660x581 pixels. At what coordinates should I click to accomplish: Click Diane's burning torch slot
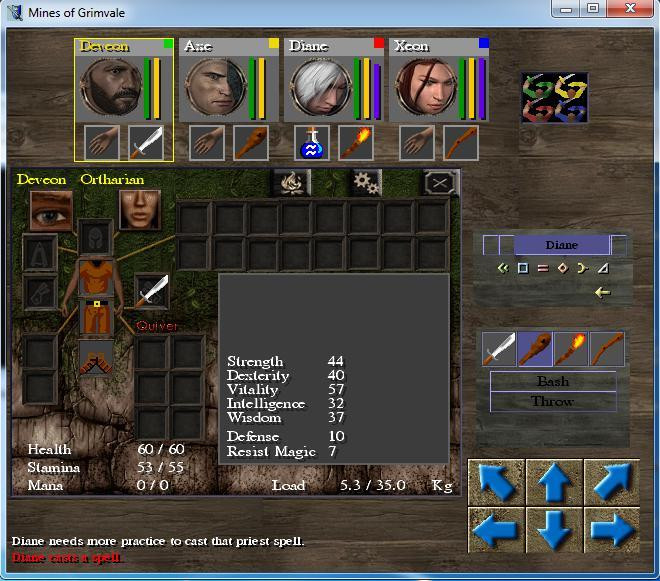pos(356,143)
